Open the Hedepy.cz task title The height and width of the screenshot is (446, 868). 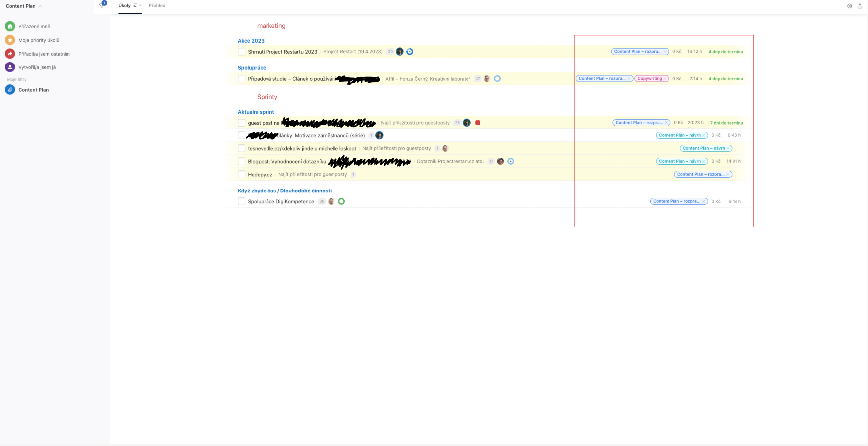click(260, 175)
